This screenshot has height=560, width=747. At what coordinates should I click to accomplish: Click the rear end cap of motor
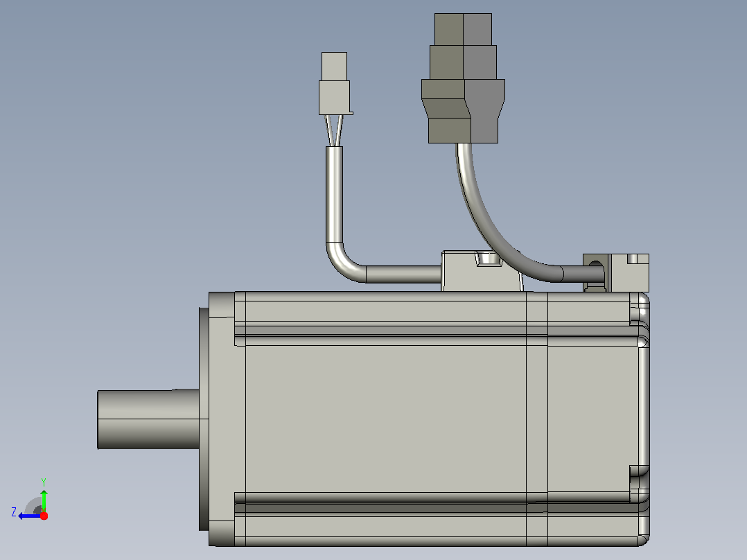pyautogui.click(x=640, y=419)
